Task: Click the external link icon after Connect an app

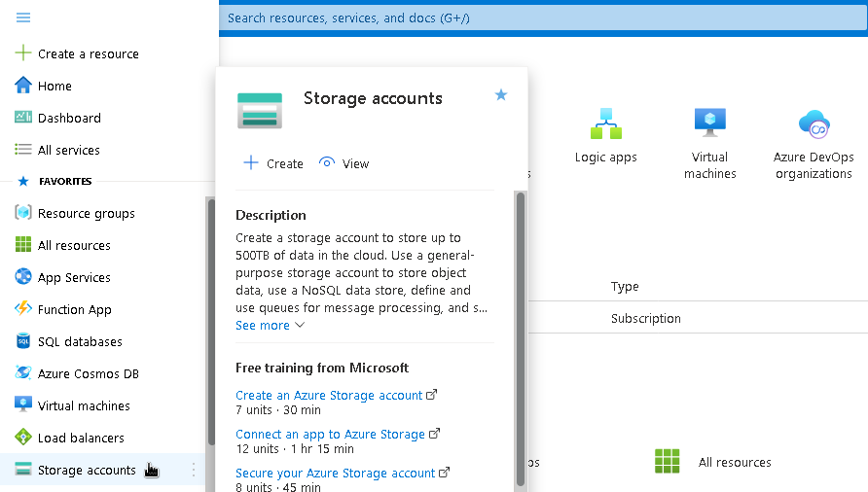Action: (435, 434)
